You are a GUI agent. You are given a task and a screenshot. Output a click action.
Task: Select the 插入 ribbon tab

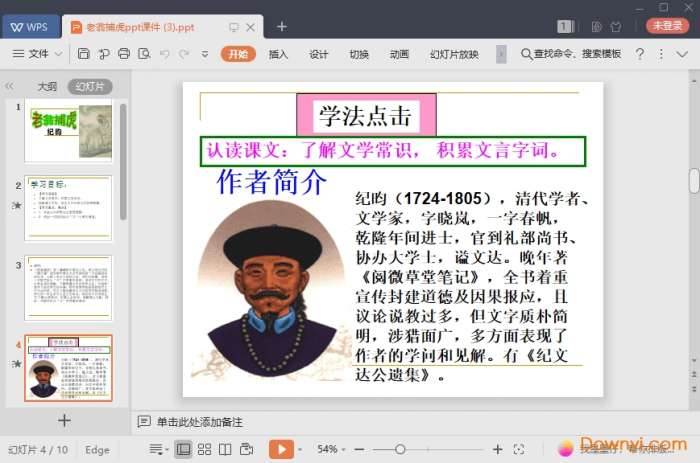(x=278, y=54)
